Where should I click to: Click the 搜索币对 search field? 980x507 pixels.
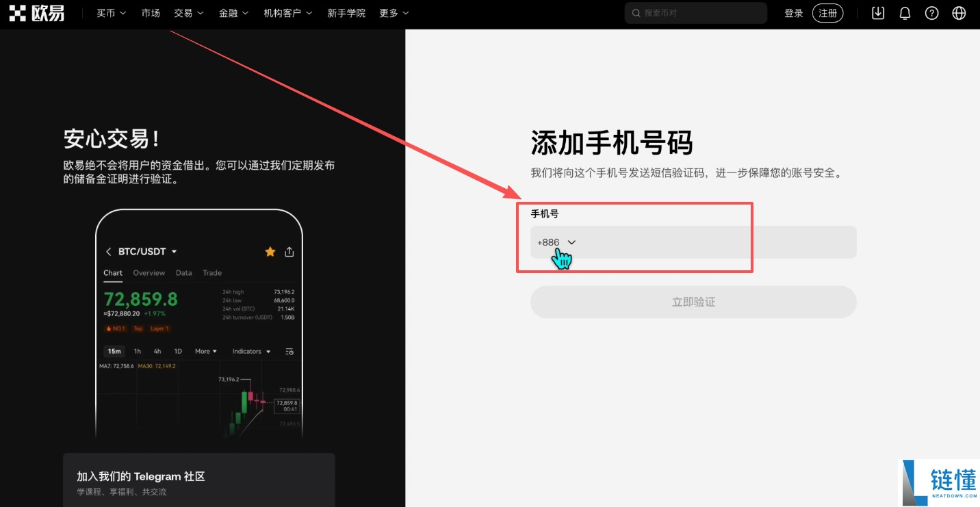695,12
